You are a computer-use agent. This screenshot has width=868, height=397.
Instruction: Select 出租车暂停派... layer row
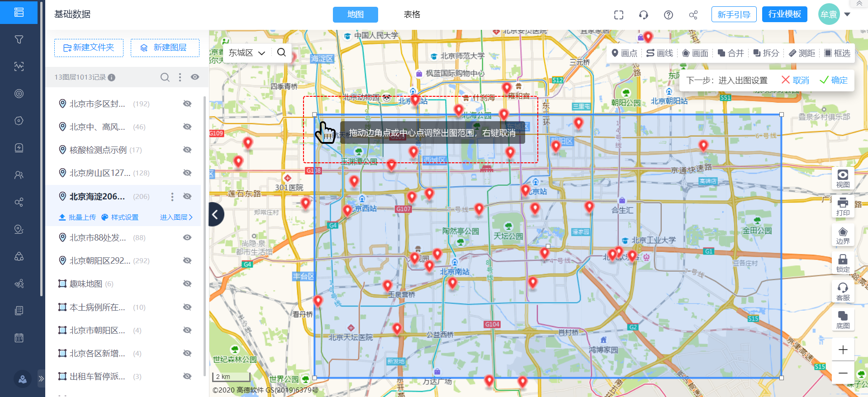point(123,377)
